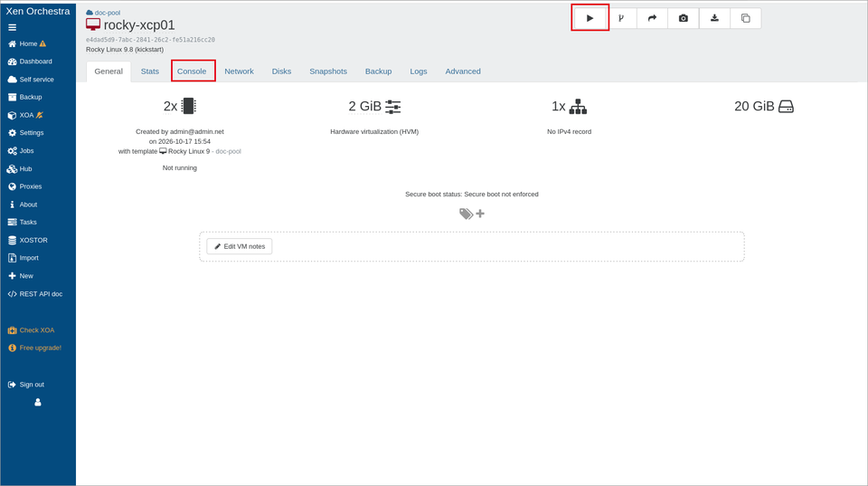Open Proxies in the sidebar
868x486 pixels.
pos(25,186)
